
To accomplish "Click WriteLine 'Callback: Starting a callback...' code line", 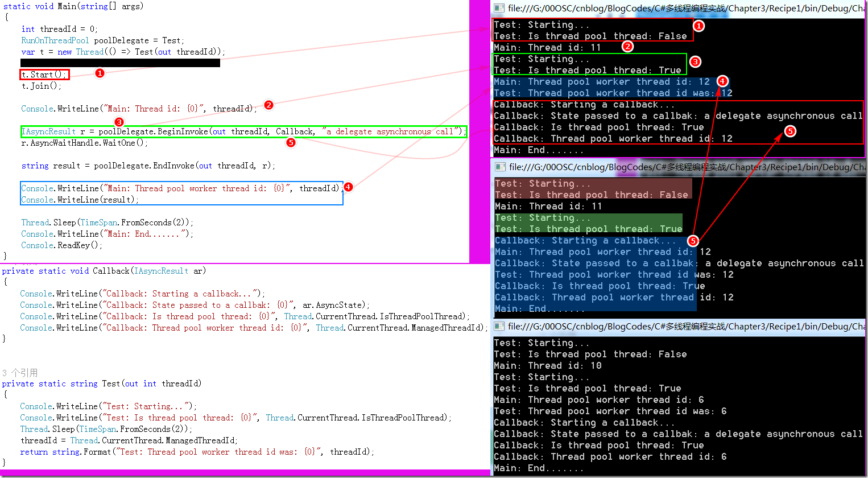I will 143,294.
